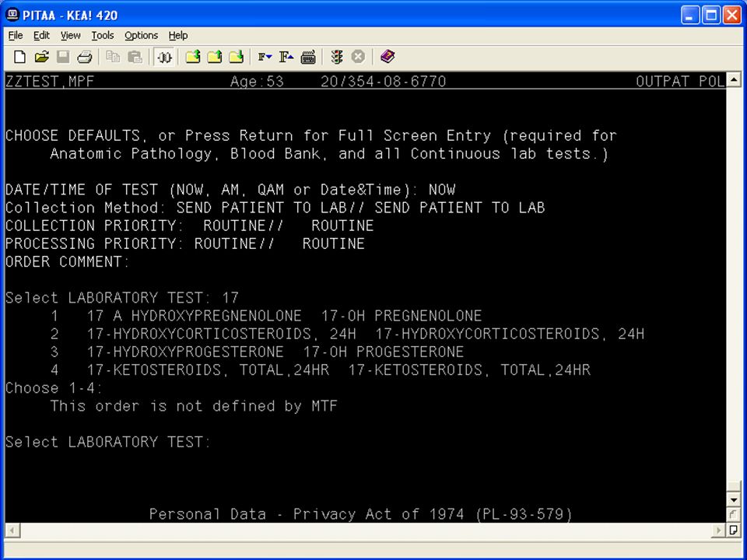Click the 'CHOOSE DEFAULTS' instruction line
Viewport: 747px width, 560px height.
coord(311,135)
